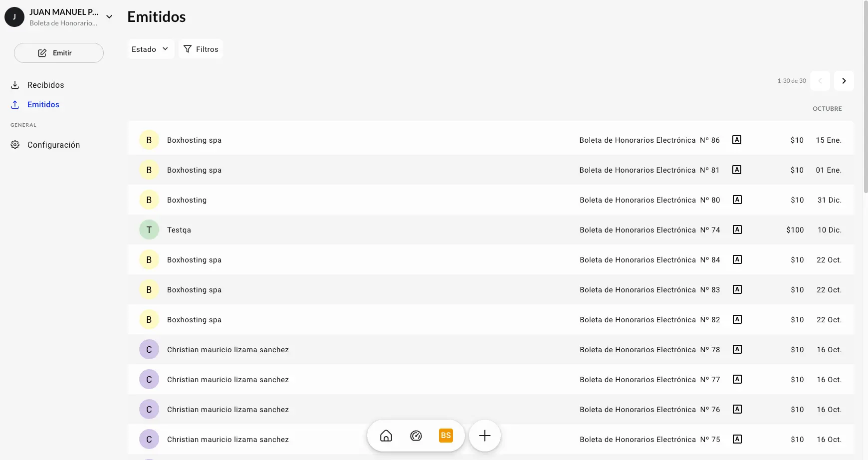The image size is (868, 460).
Task: Go to previous page of results
Action: pos(820,81)
